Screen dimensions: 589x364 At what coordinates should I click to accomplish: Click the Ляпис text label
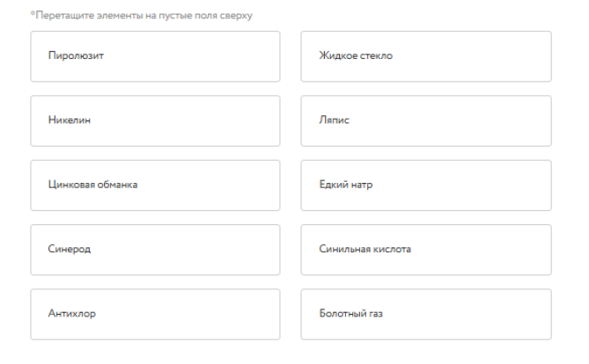coord(335,120)
